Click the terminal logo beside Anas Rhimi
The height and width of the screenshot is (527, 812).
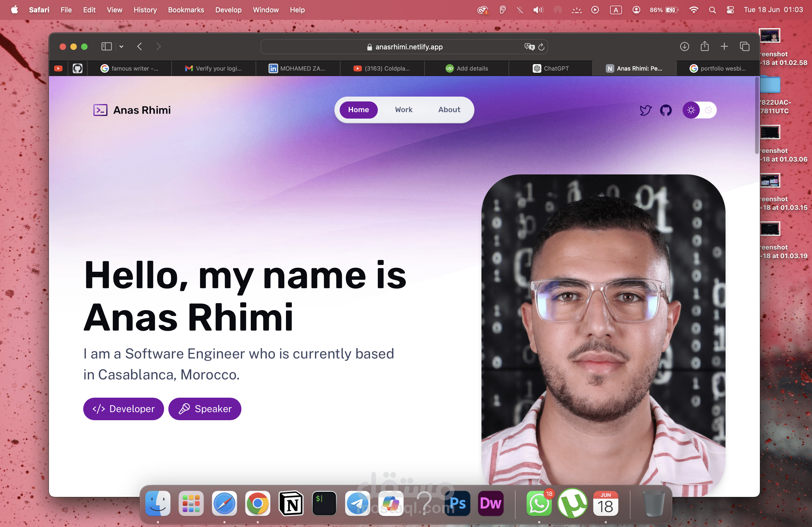tap(100, 110)
